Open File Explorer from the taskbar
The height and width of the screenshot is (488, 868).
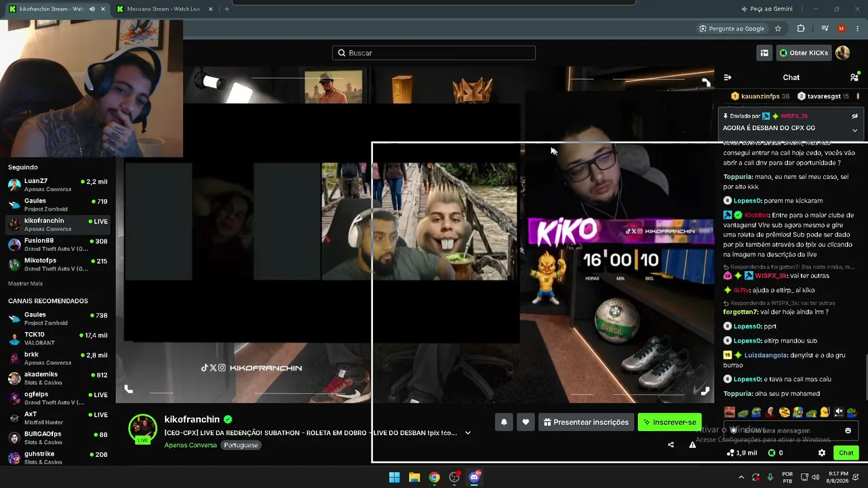[x=414, y=477]
